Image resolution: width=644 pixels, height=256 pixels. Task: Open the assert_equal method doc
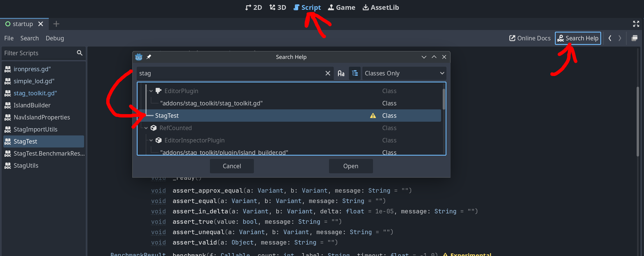coord(194,201)
